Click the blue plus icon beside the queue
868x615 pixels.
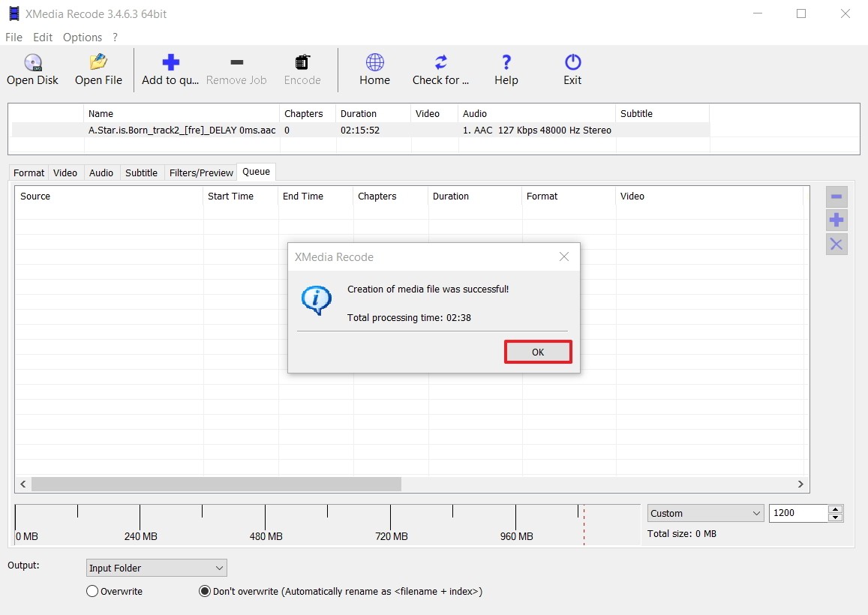click(x=836, y=220)
